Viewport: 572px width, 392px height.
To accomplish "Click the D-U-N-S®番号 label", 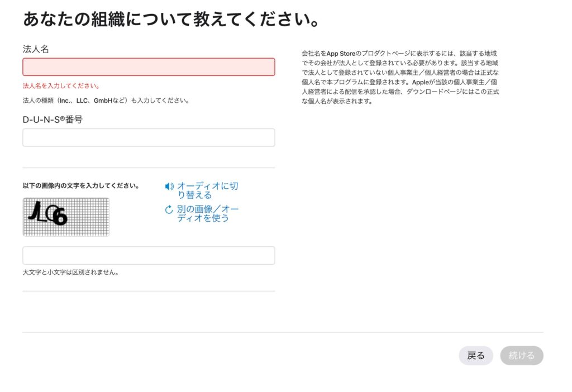I will pos(53,119).
